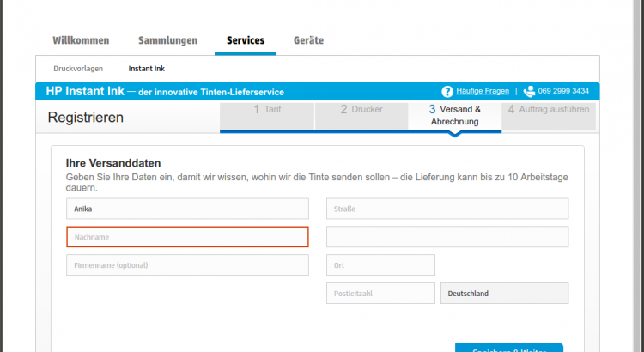
Task: Go to step 2 Drucker
Action: pos(361,117)
